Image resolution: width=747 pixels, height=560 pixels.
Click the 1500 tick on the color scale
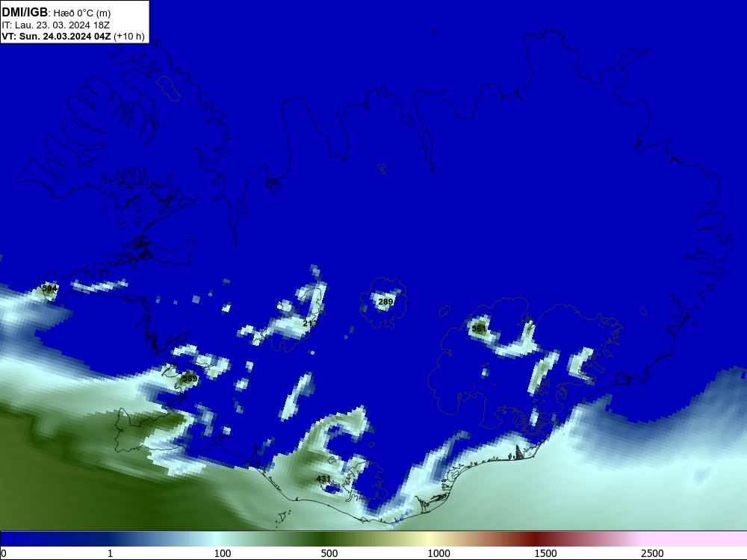pyautogui.click(x=545, y=553)
